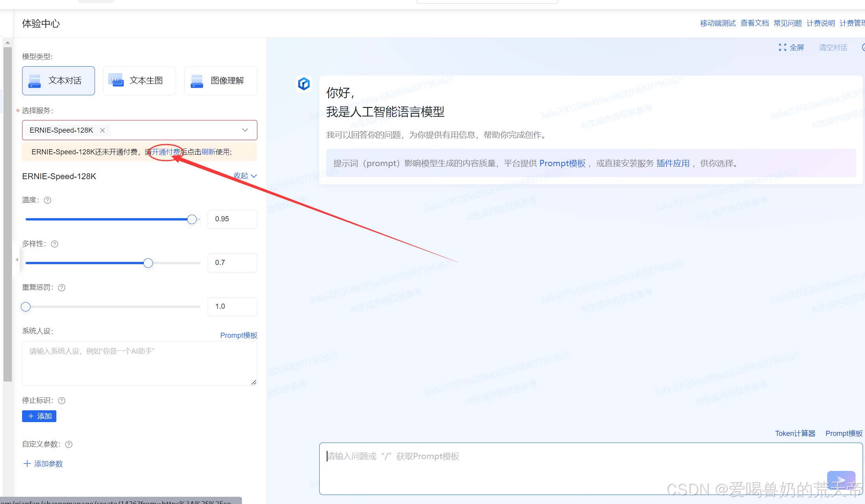This screenshot has width=865, height=504.
Task: Open 常见问题 link
Action: click(788, 23)
